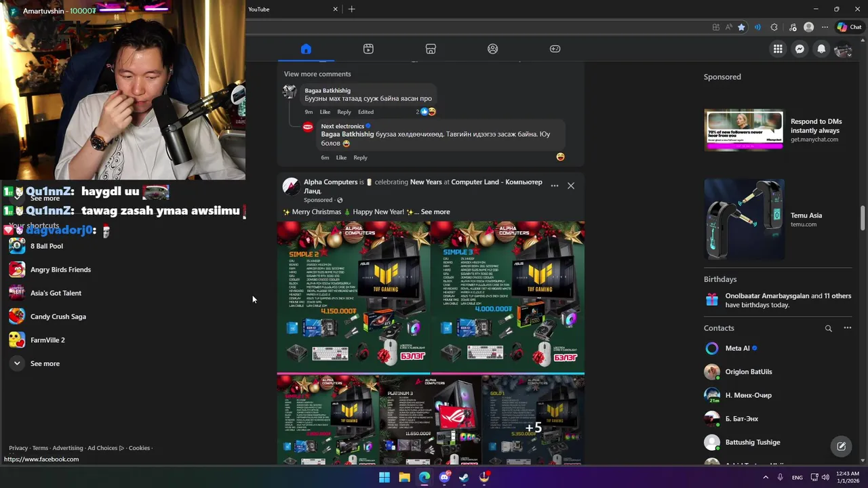Viewport: 868px width, 488px height.
Task: Open Contacts options ellipsis
Action: coord(847,328)
